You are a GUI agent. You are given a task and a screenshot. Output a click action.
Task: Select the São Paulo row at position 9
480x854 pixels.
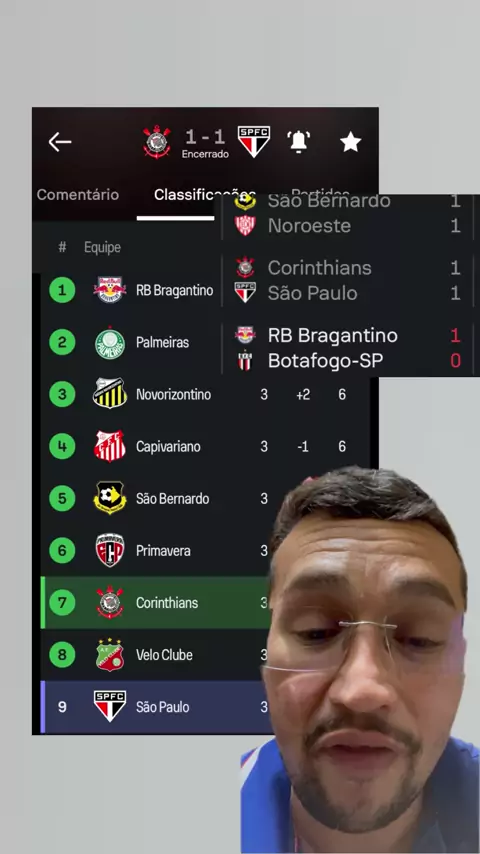(x=156, y=706)
